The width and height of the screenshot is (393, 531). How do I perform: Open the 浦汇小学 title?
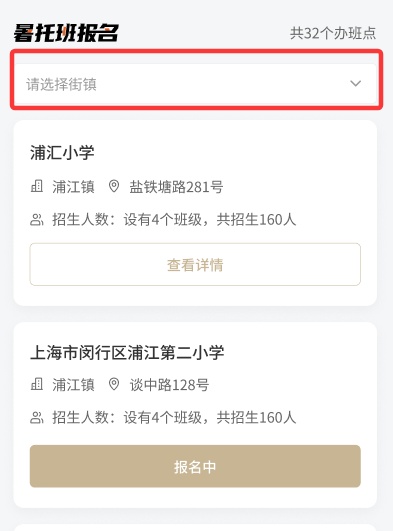[x=62, y=152]
